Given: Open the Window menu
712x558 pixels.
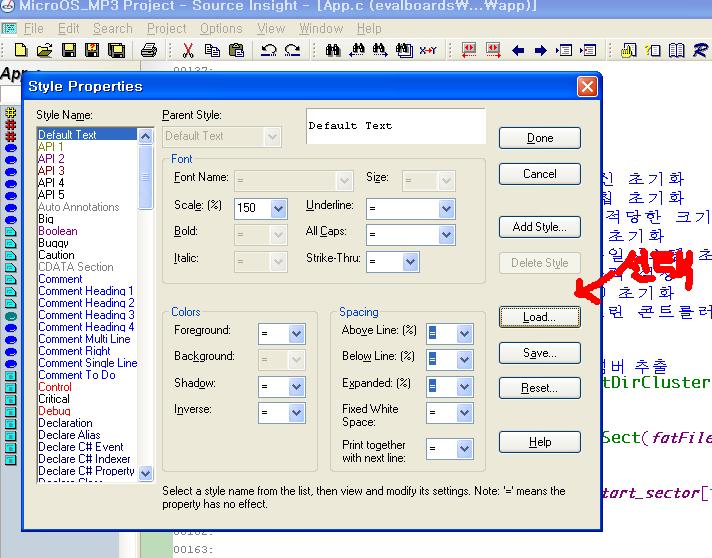Looking at the screenshot, I should [321, 29].
